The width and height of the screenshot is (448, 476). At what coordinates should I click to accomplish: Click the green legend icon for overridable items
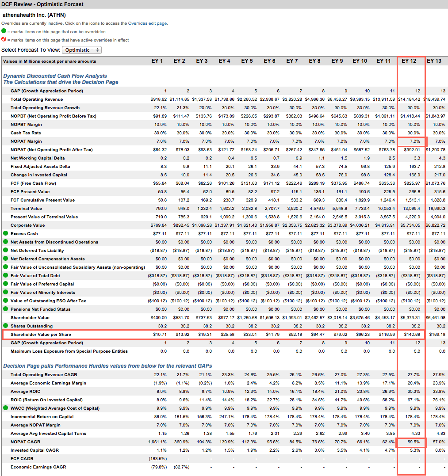pos(4,31)
